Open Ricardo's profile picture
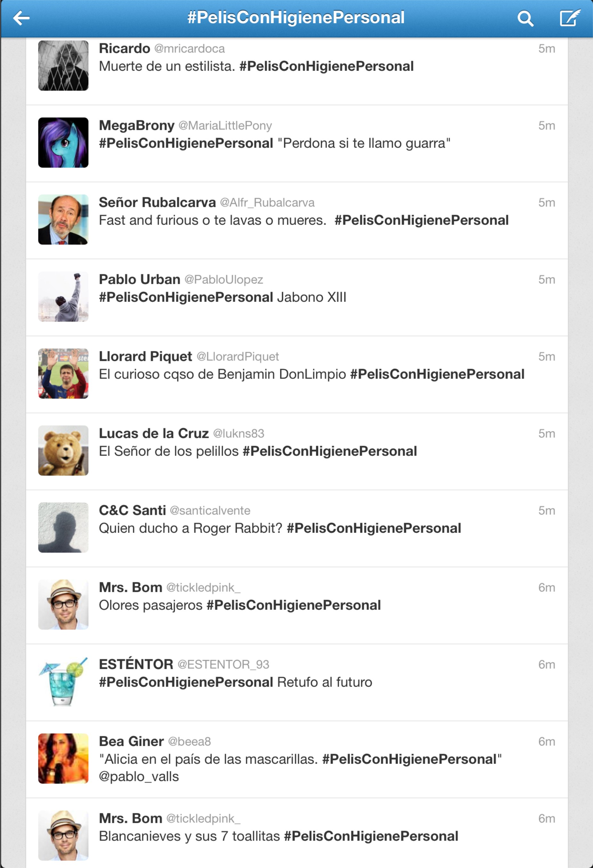Image resolution: width=593 pixels, height=868 pixels. [63, 65]
